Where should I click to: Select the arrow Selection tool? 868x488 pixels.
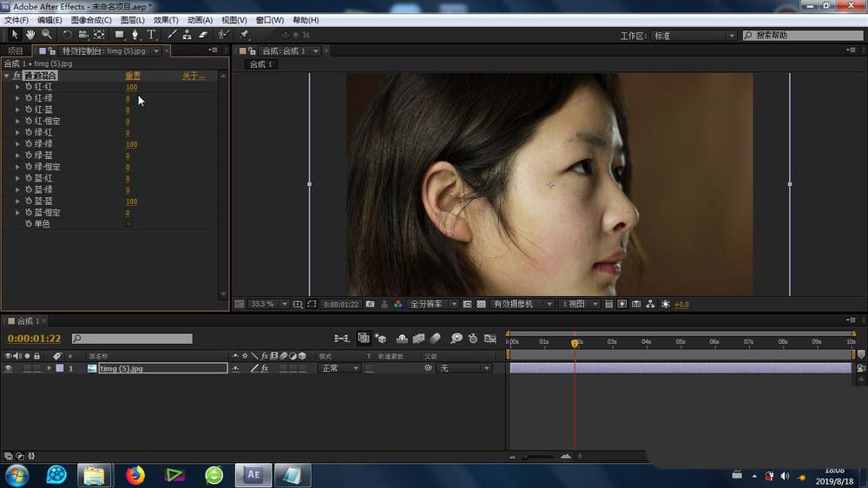click(x=15, y=35)
